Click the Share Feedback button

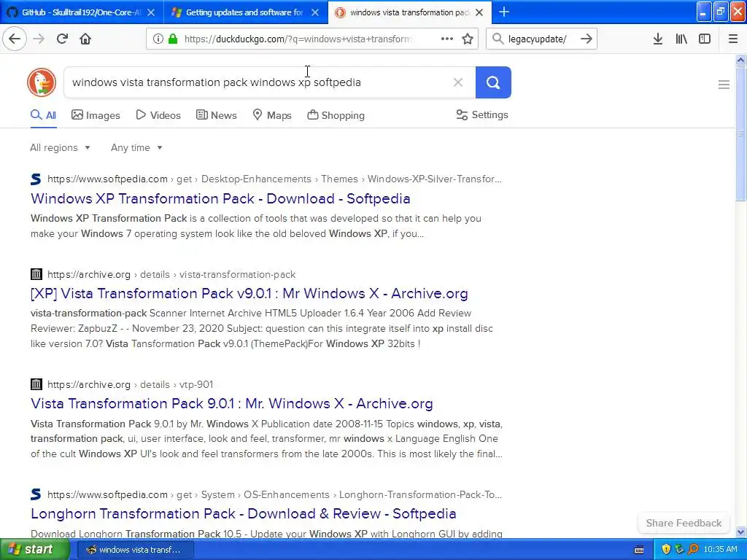pos(684,523)
